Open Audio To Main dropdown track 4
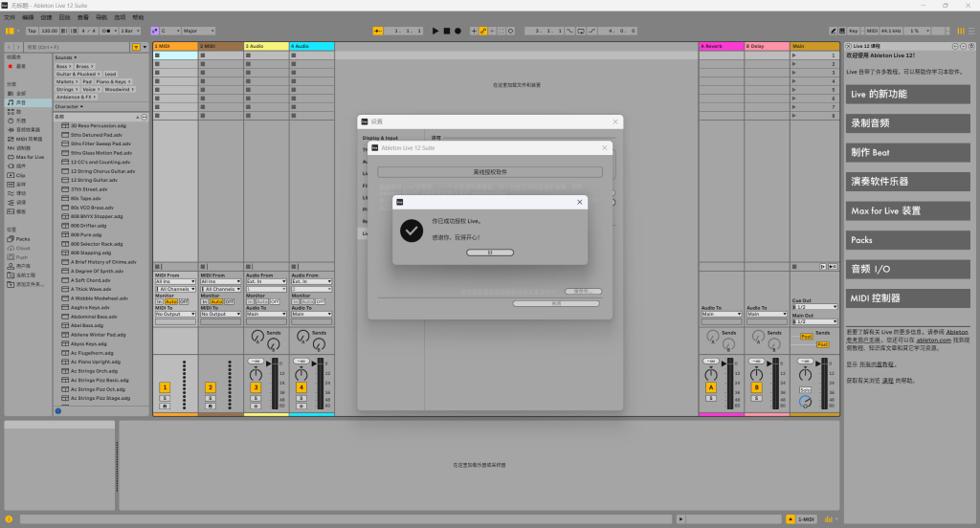Screen dimensions: 980x528 [311, 315]
